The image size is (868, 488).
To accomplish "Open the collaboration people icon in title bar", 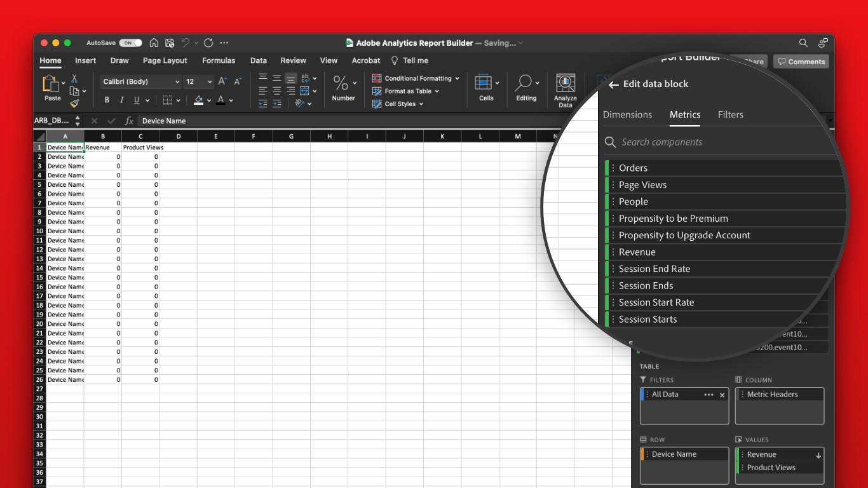I will 823,43.
